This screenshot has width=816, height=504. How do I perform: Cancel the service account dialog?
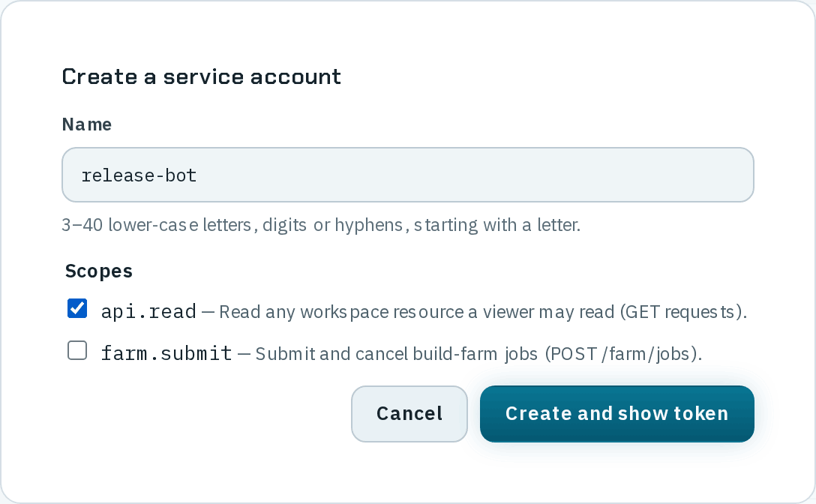click(x=409, y=414)
